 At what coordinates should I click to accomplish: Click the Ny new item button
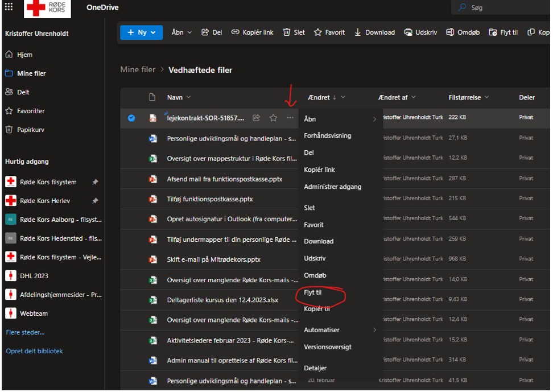[x=142, y=32]
